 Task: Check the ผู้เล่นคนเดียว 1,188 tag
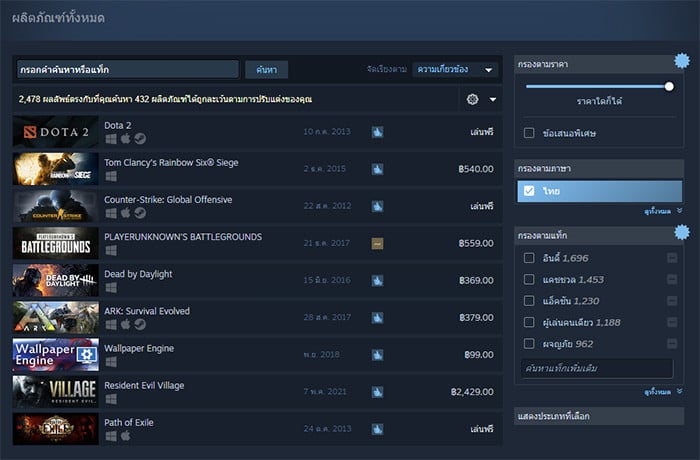point(529,322)
